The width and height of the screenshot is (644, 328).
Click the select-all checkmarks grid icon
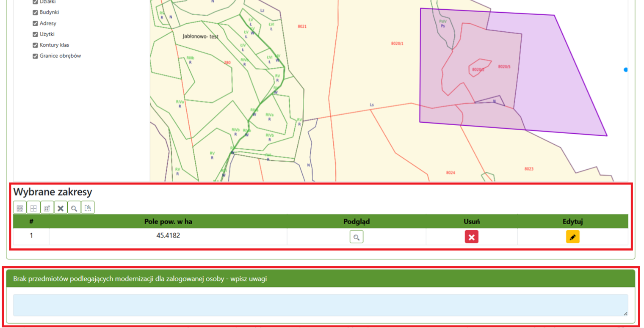tap(20, 208)
